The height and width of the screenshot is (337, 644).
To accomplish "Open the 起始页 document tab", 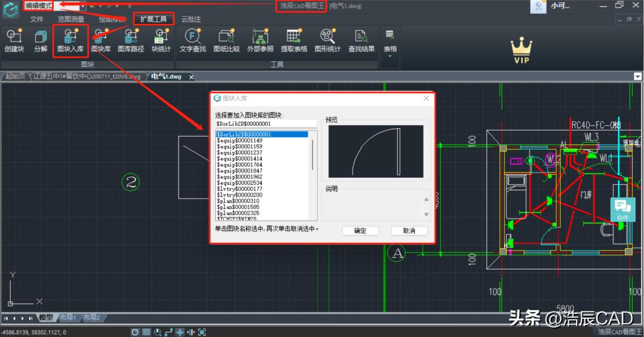I will pyautogui.click(x=15, y=76).
